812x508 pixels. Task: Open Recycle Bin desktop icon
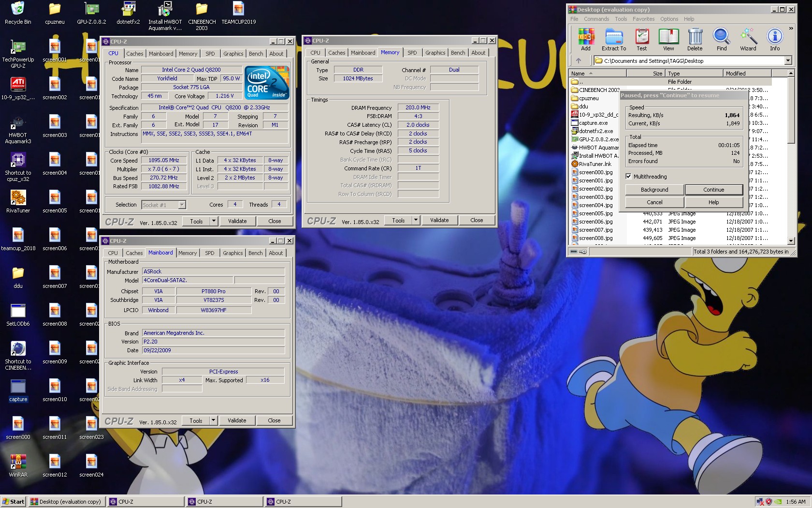pyautogui.click(x=18, y=13)
